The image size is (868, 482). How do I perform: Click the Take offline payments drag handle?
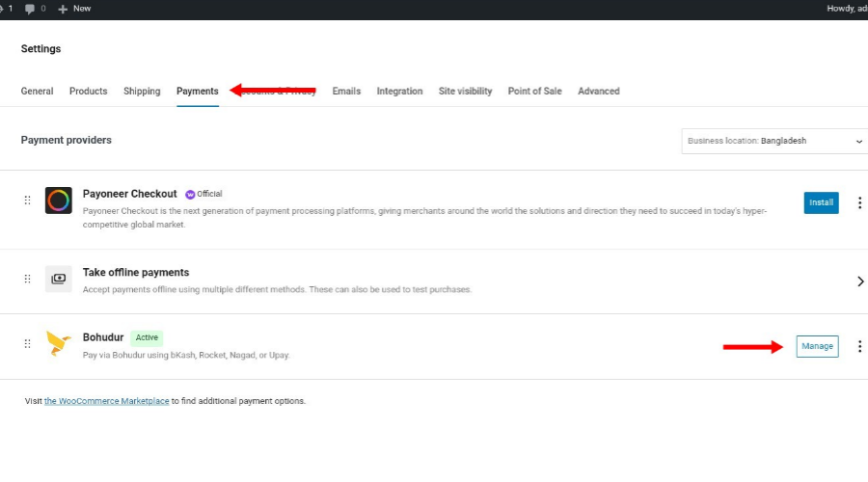tap(27, 279)
